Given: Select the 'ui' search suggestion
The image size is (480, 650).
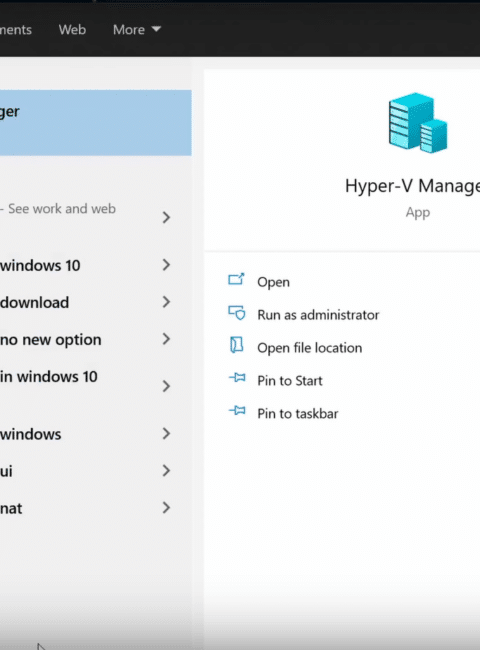Looking at the screenshot, I should click(x=6, y=471).
